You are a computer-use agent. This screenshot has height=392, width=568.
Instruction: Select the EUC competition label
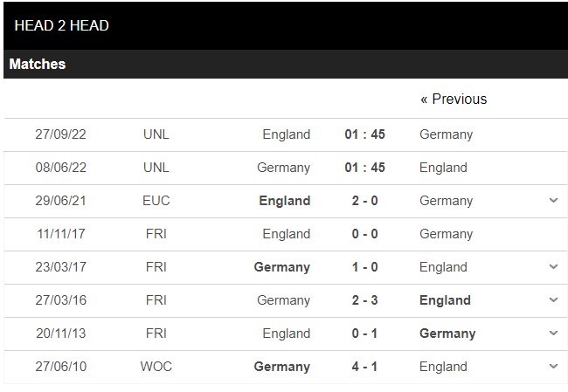pos(156,201)
